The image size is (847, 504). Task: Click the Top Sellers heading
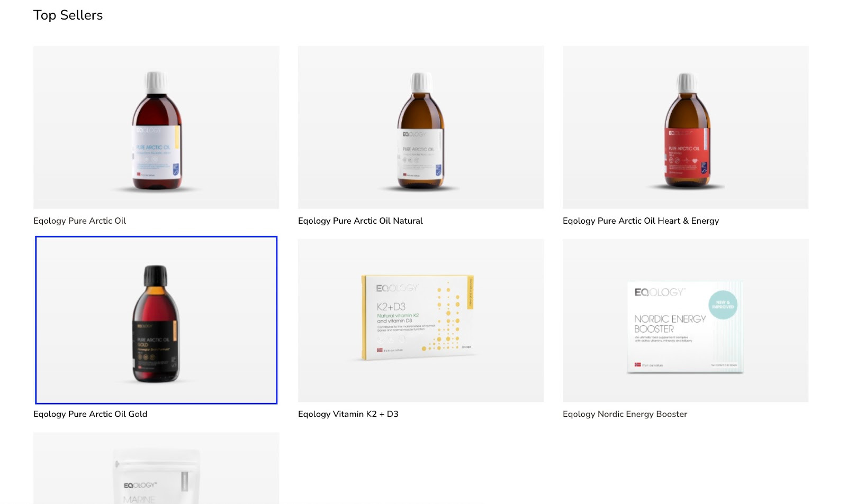coord(68,15)
